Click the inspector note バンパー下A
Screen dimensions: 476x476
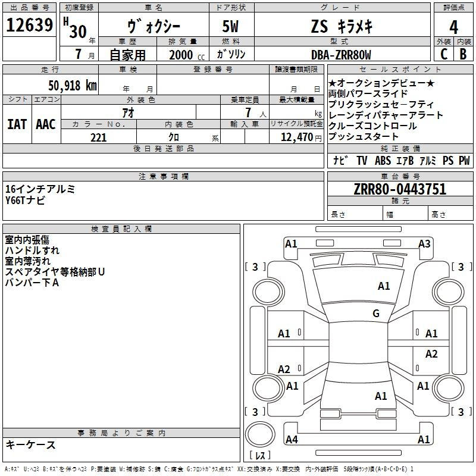click(32, 283)
